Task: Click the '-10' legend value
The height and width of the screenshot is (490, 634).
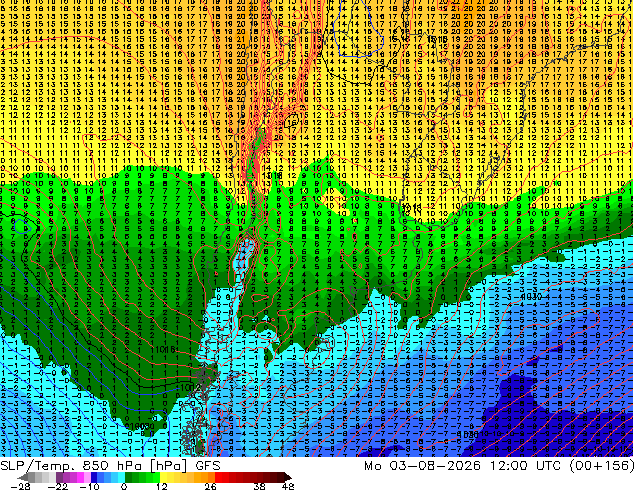Action: pyautogui.click(x=89, y=486)
